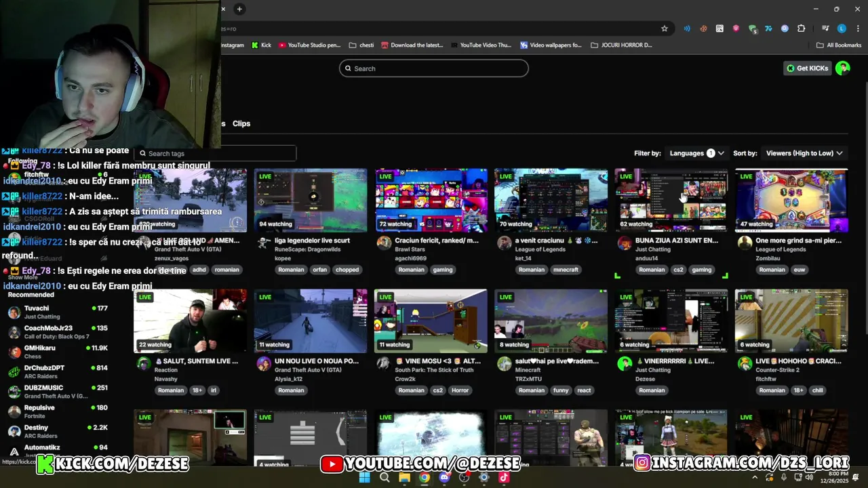The height and width of the screenshot is (488, 868).
Task: Select the minecraft tag
Action: (566, 270)
